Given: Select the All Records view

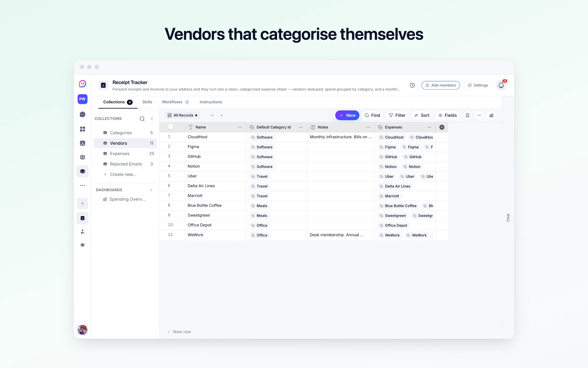Looking at the screenshot, I should tap(182, 115).
